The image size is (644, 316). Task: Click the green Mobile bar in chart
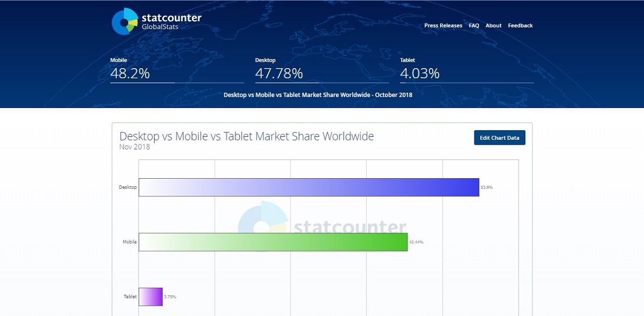point(273,242)
